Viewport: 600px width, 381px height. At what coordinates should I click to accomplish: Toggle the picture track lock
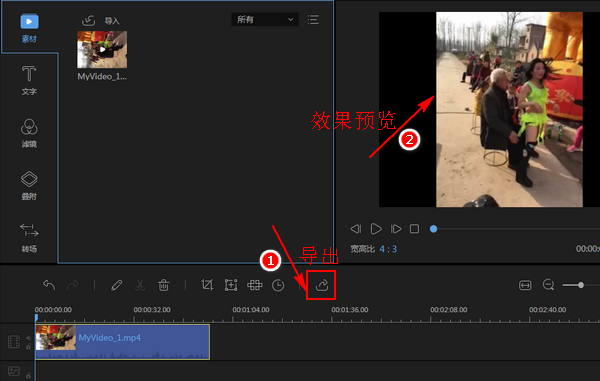(28, 376)
